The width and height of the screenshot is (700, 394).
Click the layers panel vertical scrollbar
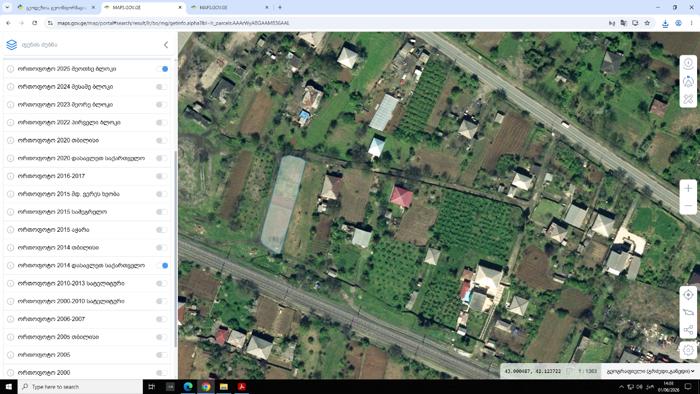175,248
